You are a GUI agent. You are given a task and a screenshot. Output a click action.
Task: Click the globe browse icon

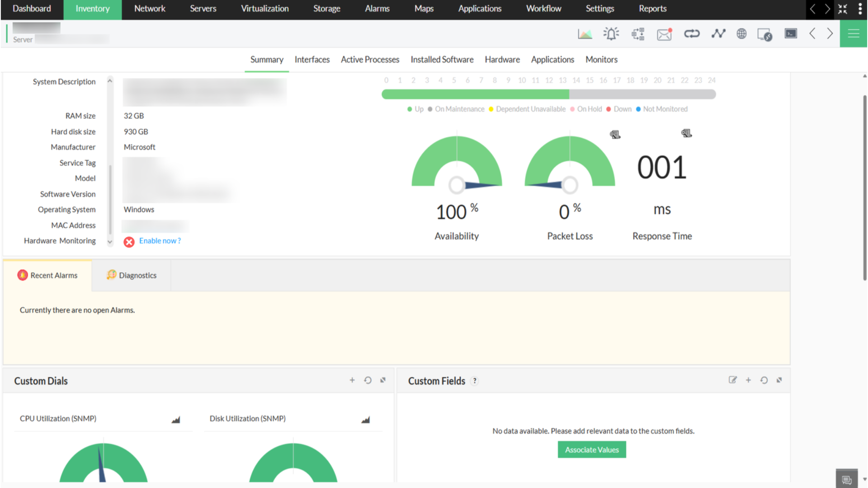741,34
